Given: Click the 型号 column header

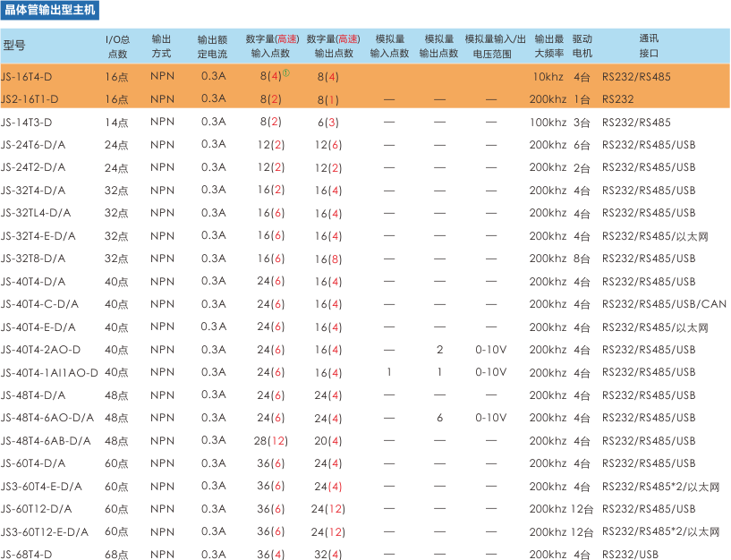Looking at the screenshot, I should pyautogui.click(x=14, y=46).
